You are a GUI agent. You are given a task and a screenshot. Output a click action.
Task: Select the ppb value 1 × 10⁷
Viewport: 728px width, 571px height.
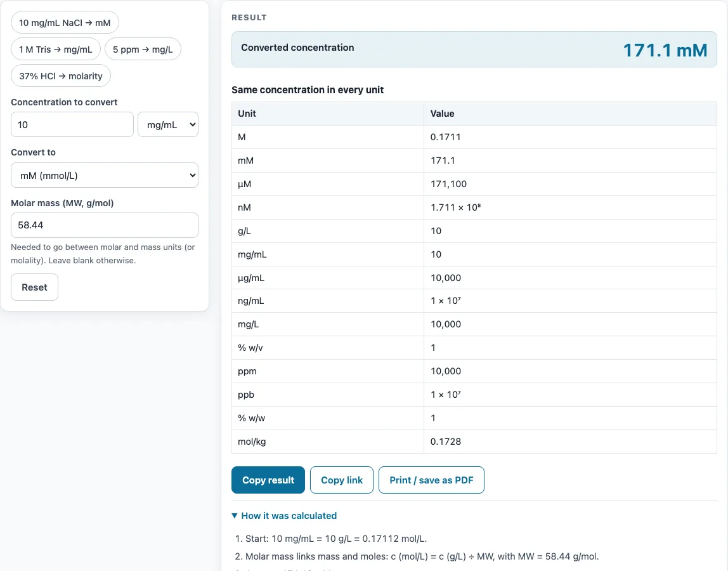coord(446,395)
